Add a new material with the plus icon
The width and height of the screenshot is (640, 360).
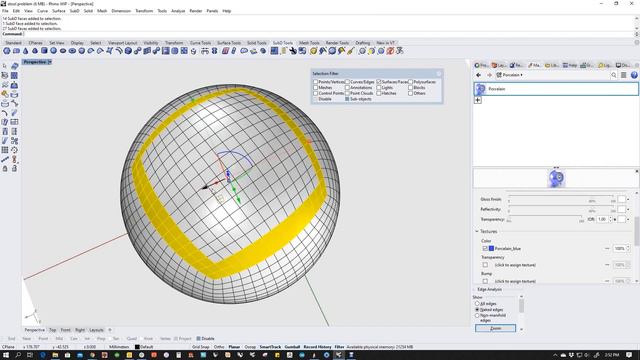(478, 100)
